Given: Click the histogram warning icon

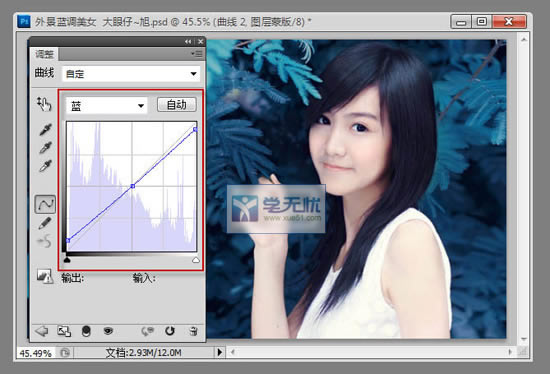Looking at the screenshot, I should [x=45, y=276].
